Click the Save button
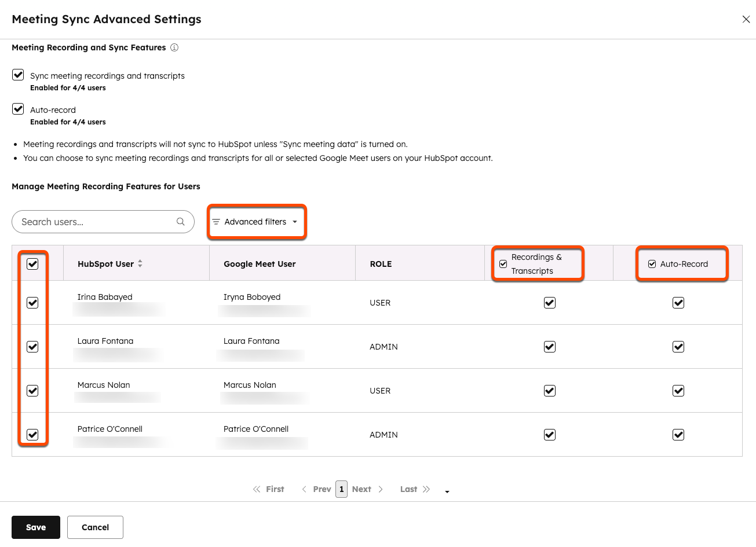756x547 pixels. pyautogui.click(x=36, y=527)
